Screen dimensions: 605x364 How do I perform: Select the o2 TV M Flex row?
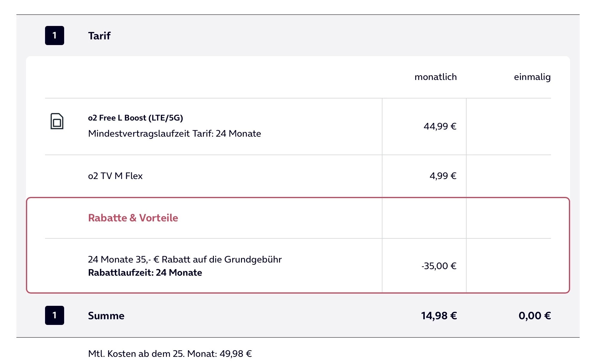click(115, 176)
